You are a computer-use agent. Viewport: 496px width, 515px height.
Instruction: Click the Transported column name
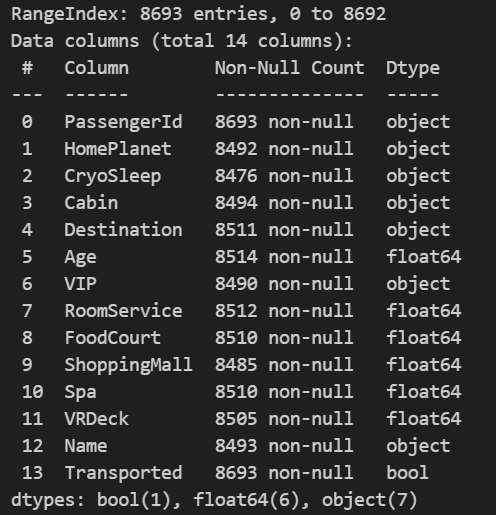(x=123, y=473)
